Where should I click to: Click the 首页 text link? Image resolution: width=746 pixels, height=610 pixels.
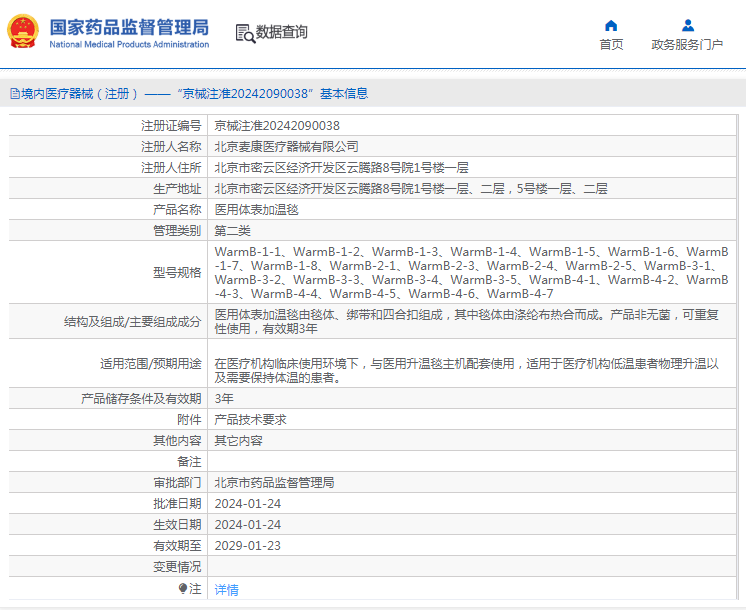coord(611,45)
